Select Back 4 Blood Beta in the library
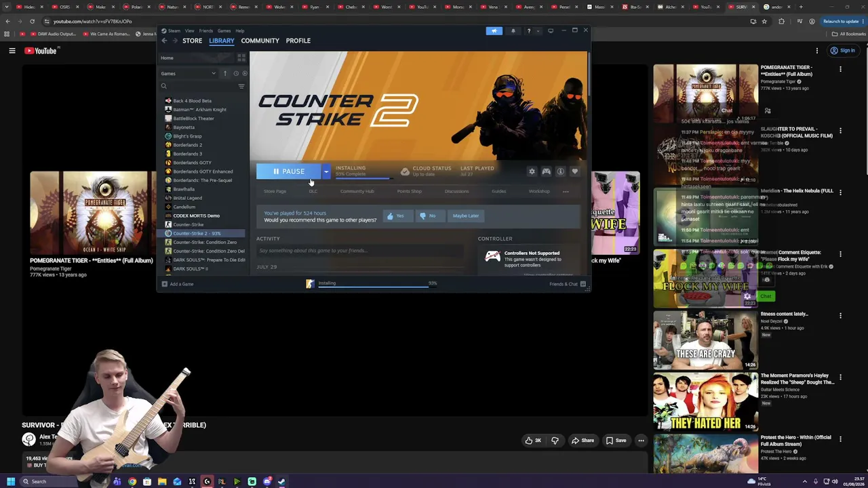Viewport: 868px width, 488px height. click(x=192, y=100)
